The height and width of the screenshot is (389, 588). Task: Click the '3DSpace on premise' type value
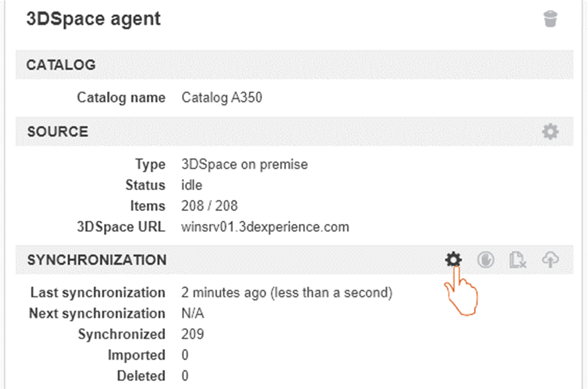[x=244, y=165]
